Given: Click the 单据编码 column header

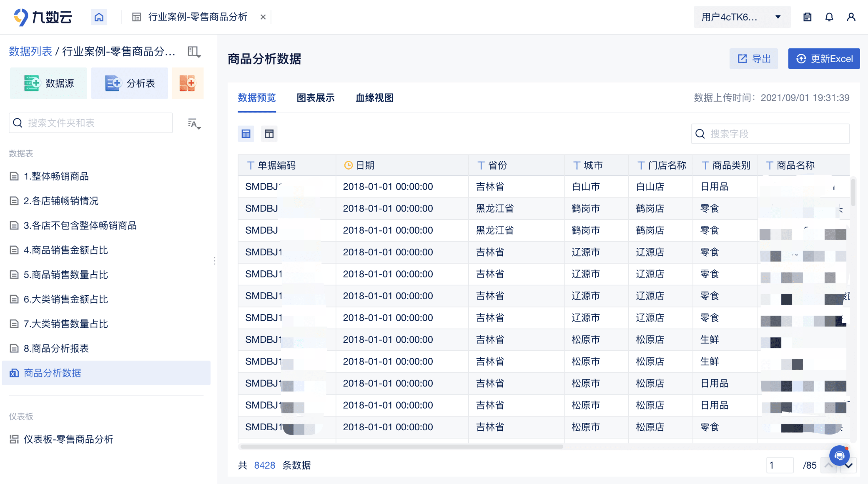Looking at the screenshot, I should click(287, 165).
